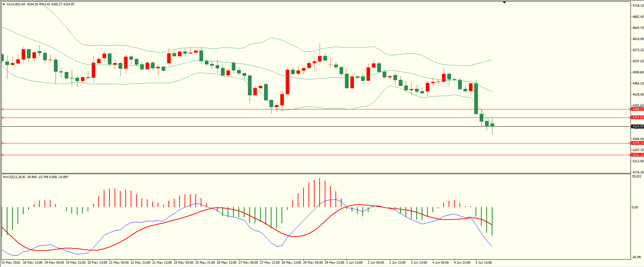Click the 4284.50 price scale value
644x267 pixels.
click(x=638, y=139)
